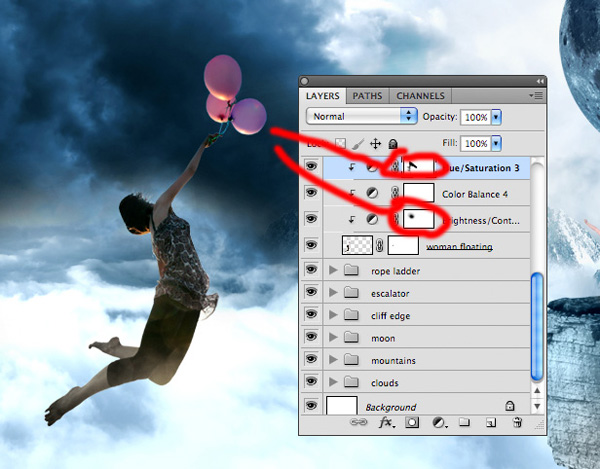Close the panel via round button
The image size is (600, 469).
click(x=305, y=81)
